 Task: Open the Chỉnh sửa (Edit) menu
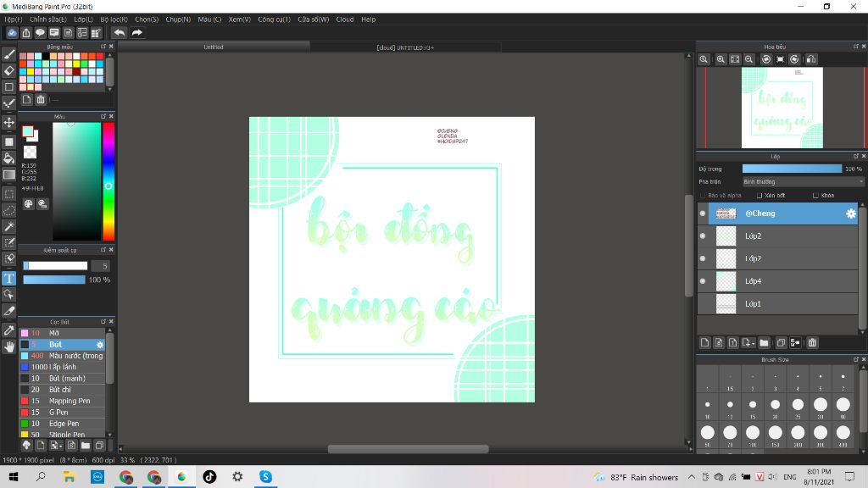tap(48, 19)
